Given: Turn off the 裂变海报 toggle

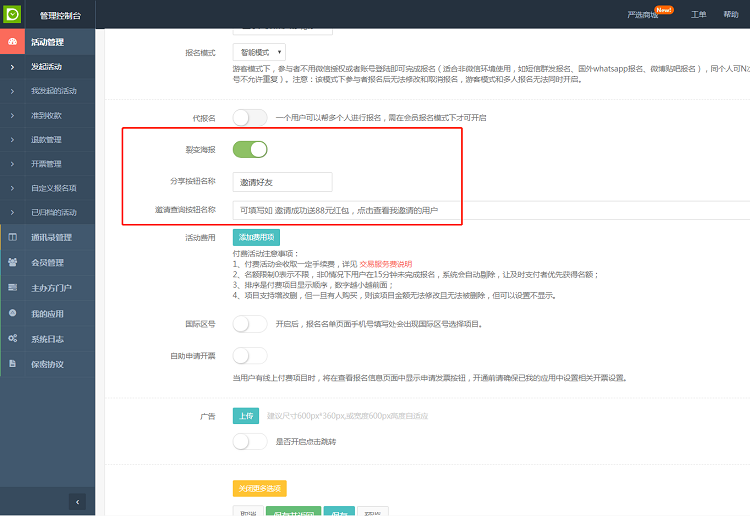Looking at the screenshot, I should coord(250,150).
